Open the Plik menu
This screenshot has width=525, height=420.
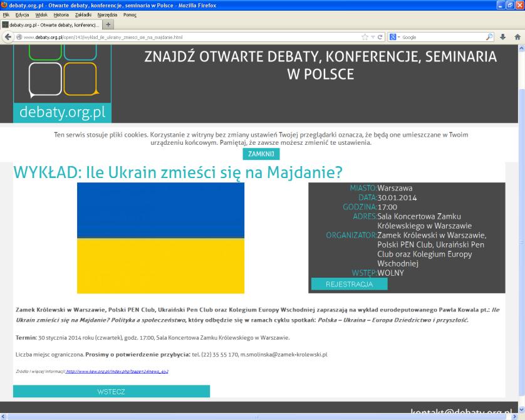[6, 15]
